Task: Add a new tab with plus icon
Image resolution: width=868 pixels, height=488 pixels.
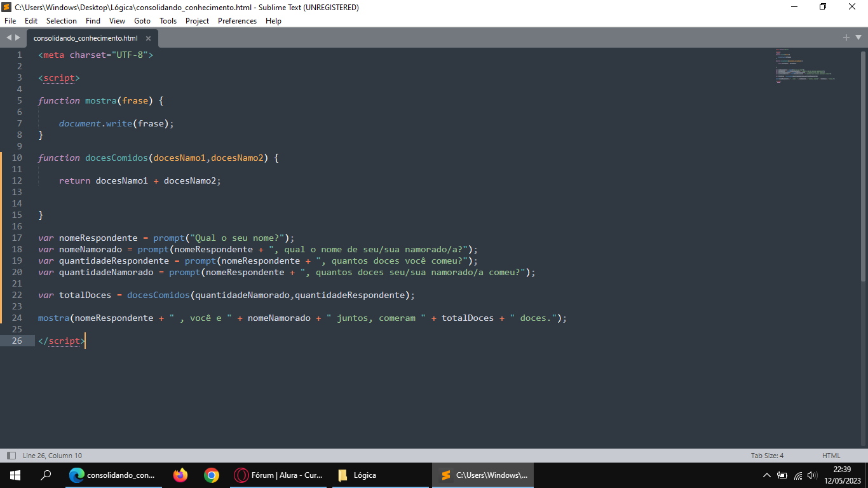Action: click(846, 37)
